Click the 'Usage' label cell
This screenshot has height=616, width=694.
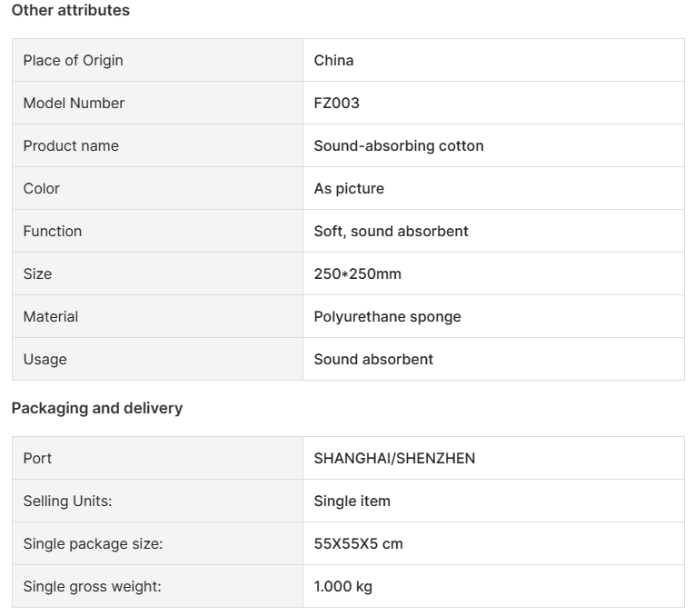(157, 359)
